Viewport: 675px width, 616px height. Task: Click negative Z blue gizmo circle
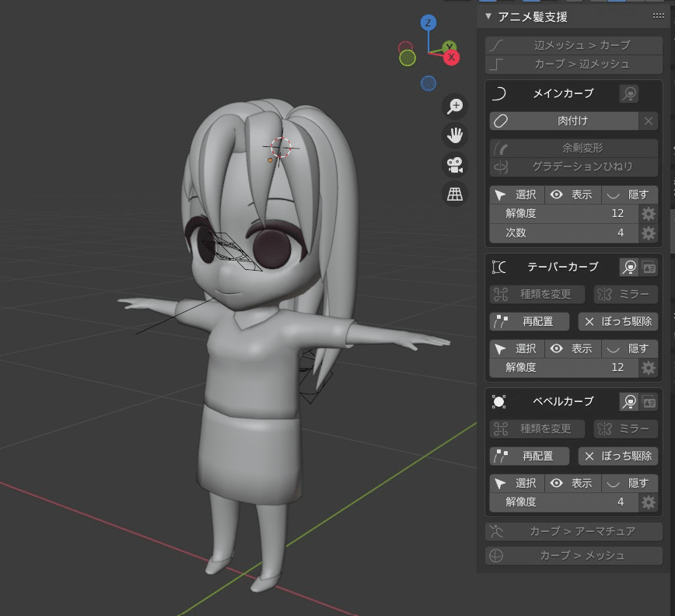[x=428, y=83]
